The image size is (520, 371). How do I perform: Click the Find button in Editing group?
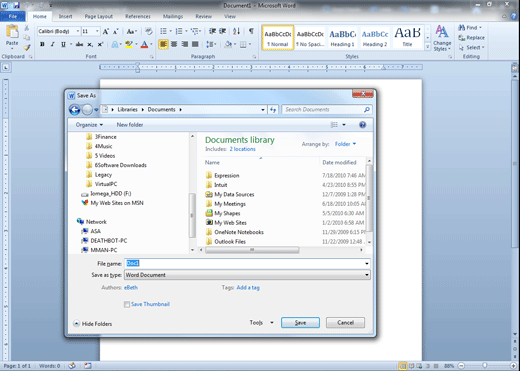coord(470,28)
